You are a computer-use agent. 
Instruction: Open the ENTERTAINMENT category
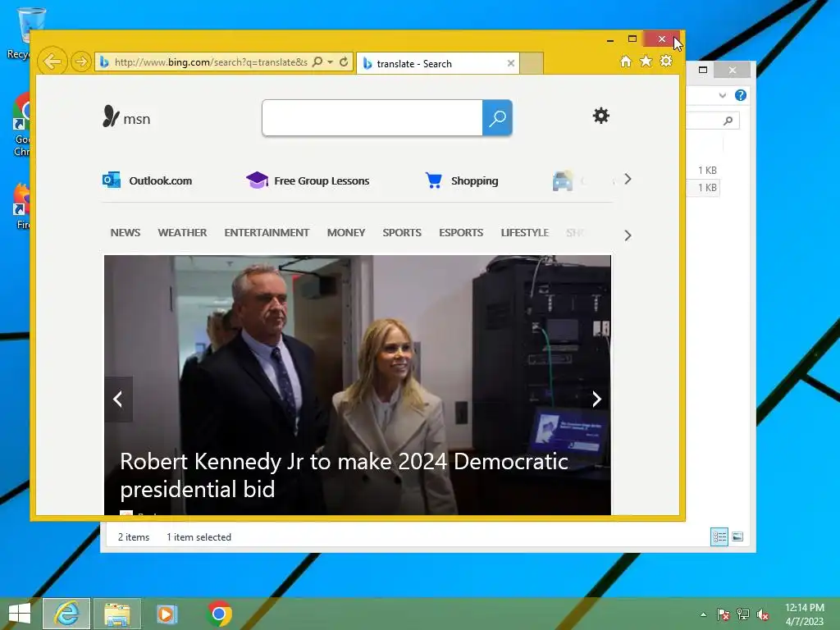[x=267, y=232]
